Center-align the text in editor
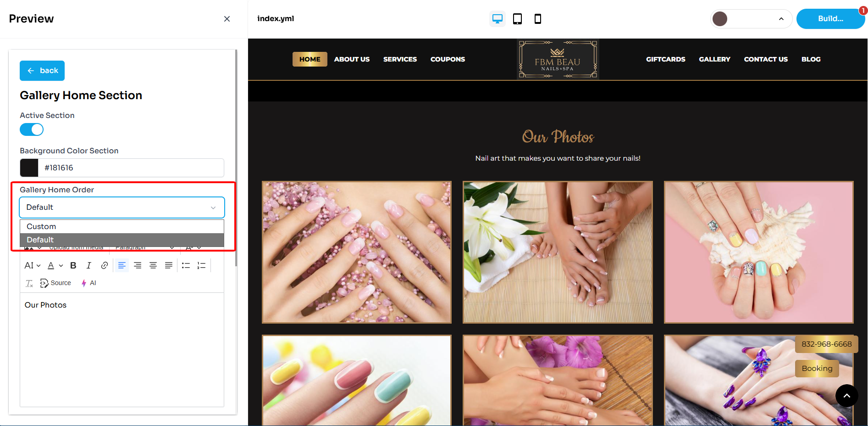The image size is (868, 426). pos(153,265)
